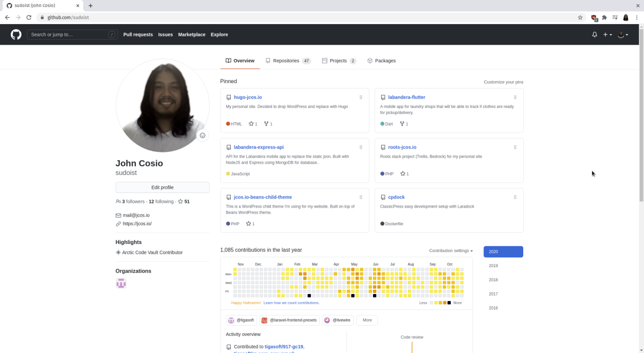Open the notifications bell
The image size is (644, 353).
click(x=594, y=34)
